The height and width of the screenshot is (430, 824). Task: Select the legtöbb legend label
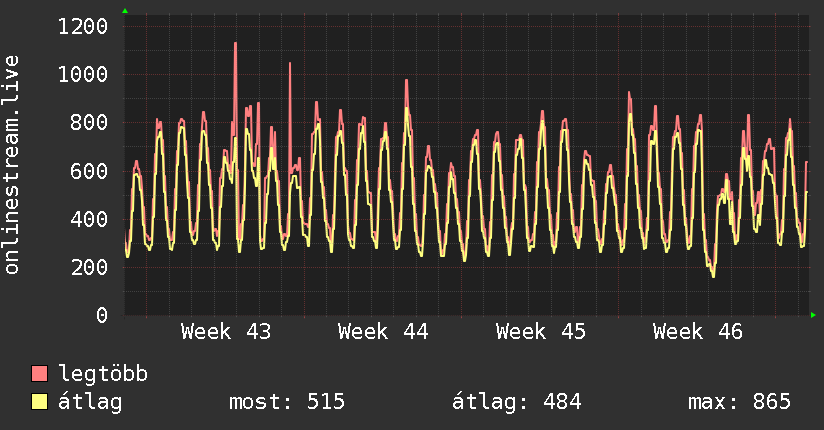coord(103,374)
